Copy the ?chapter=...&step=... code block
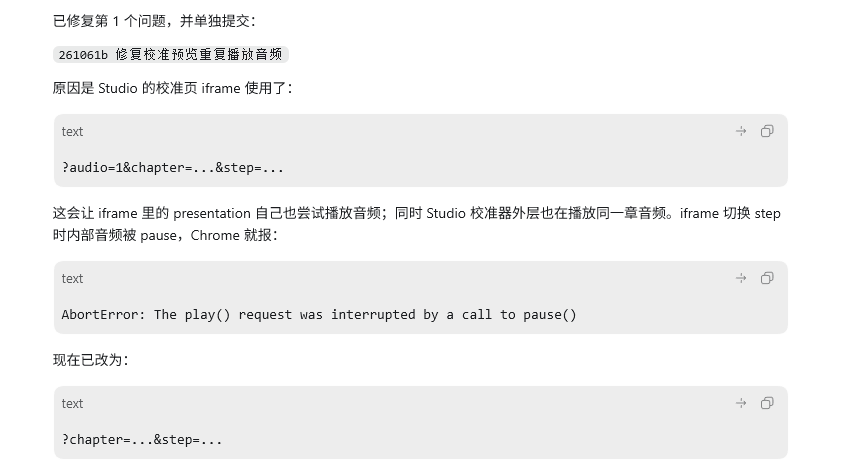This screenshot has width=855, height=463. pyautogui.click(x=767, y=404)
